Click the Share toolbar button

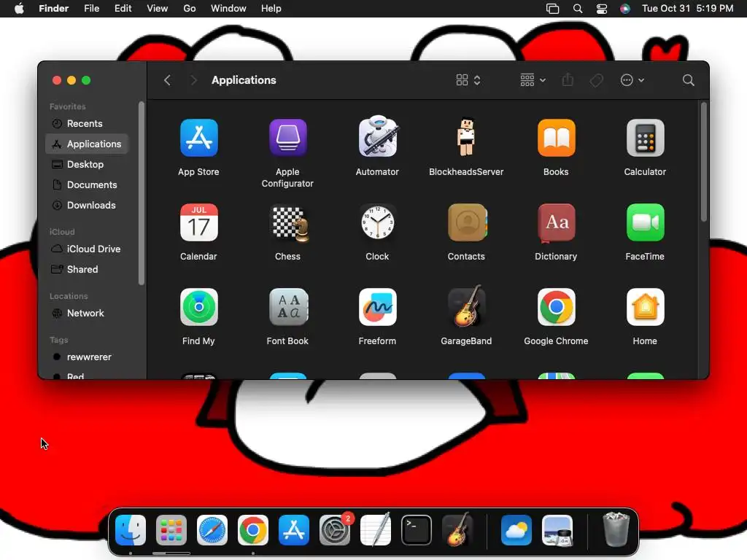click(x=568, y=80)
